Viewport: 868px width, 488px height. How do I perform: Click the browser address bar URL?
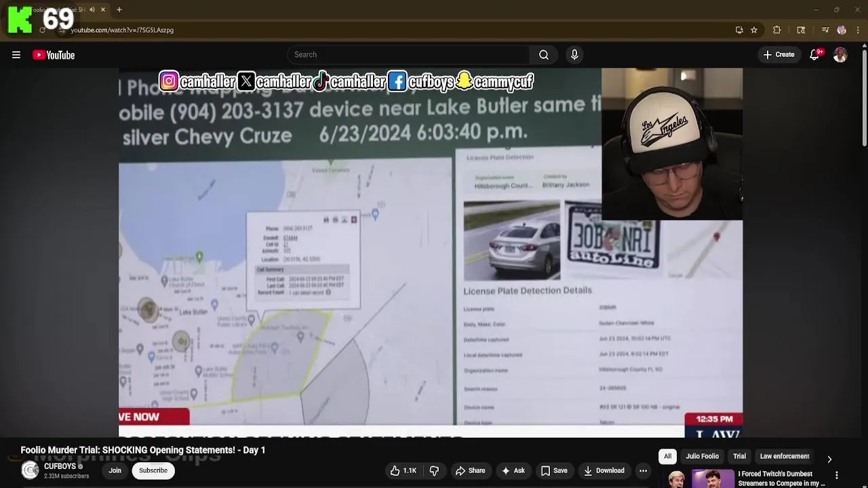[122, 30]
